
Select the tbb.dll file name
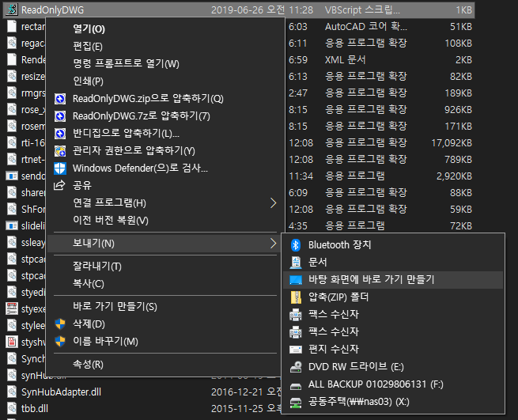35,408
